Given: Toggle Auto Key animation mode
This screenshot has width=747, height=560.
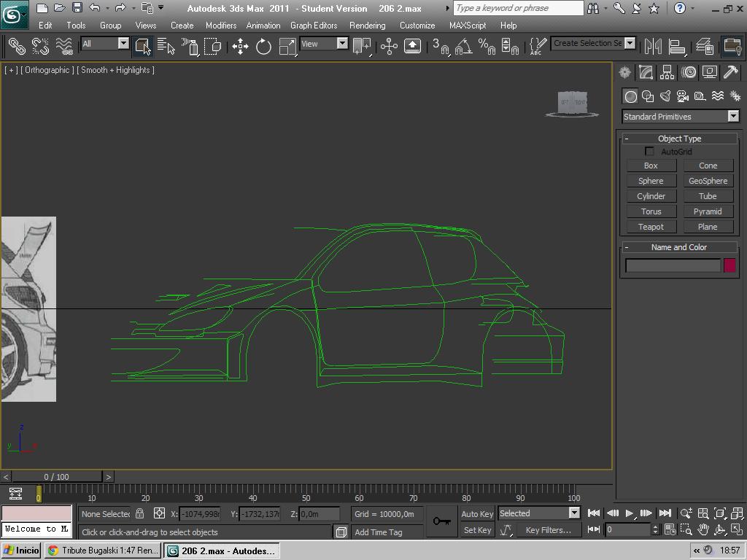Looking at the screenshot, I should [x=477, y=513].
